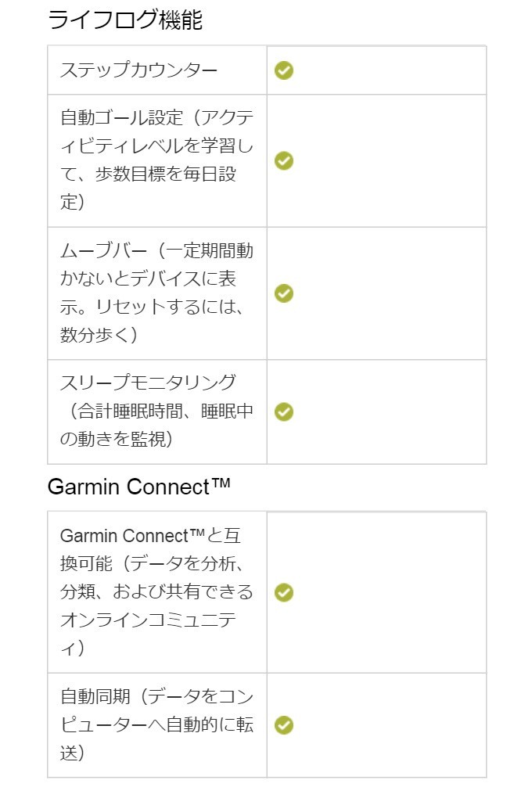Click the スリープモニタリング description text

click(x=157, y=411)
